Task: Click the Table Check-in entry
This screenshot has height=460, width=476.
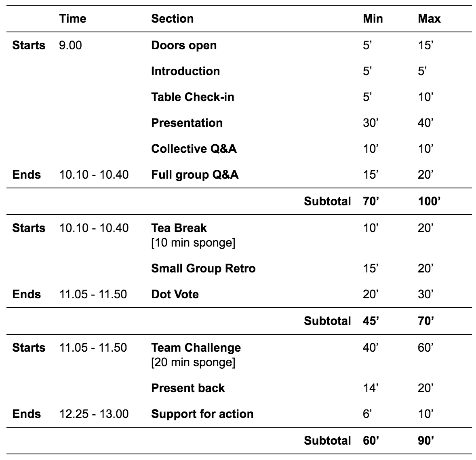Action: (193, 97)
